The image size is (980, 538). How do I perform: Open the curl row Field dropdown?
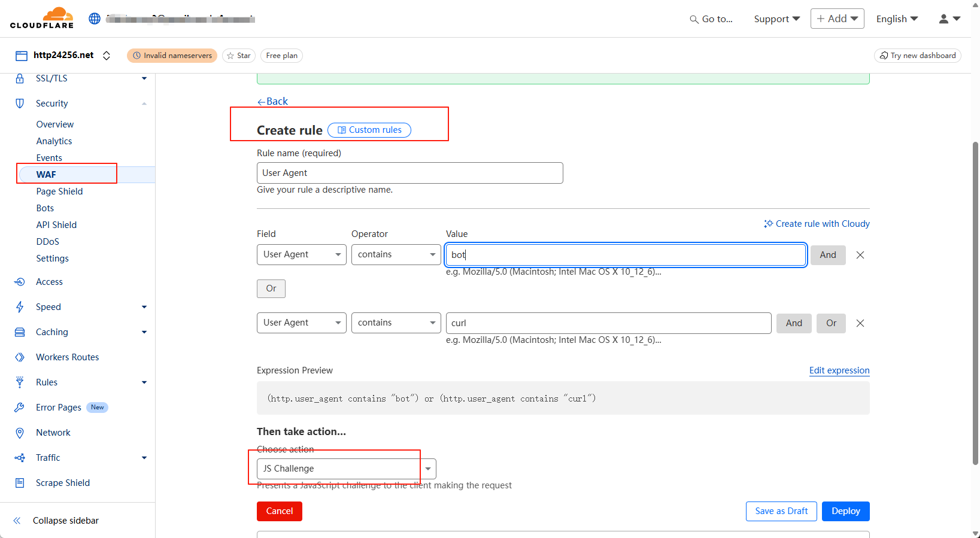(x=302, y=323)
